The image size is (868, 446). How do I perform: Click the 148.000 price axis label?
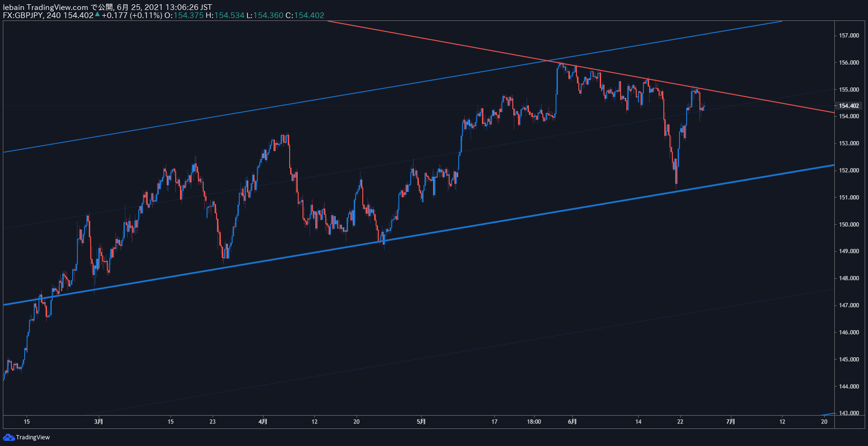tap(849, 278)
